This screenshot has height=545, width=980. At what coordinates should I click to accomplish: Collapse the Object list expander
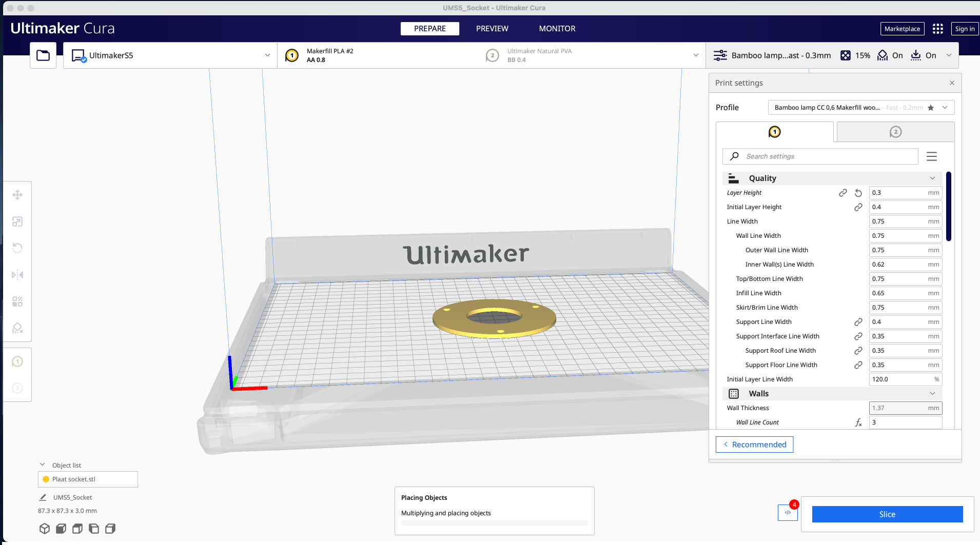point(43,465)
